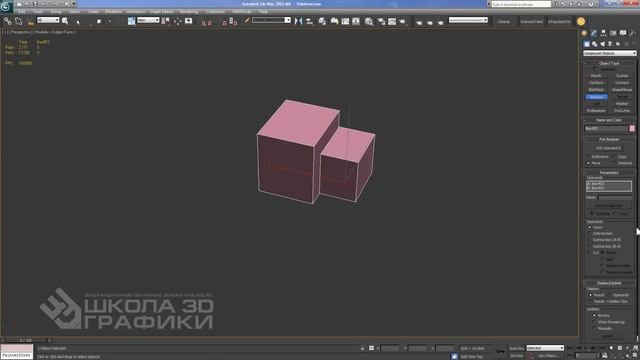The height and width of the screenshot is (360, 640).
Task: Choose the Subtraction (B-A) operation
Action: pyautogui.click(x=590, y=247)
